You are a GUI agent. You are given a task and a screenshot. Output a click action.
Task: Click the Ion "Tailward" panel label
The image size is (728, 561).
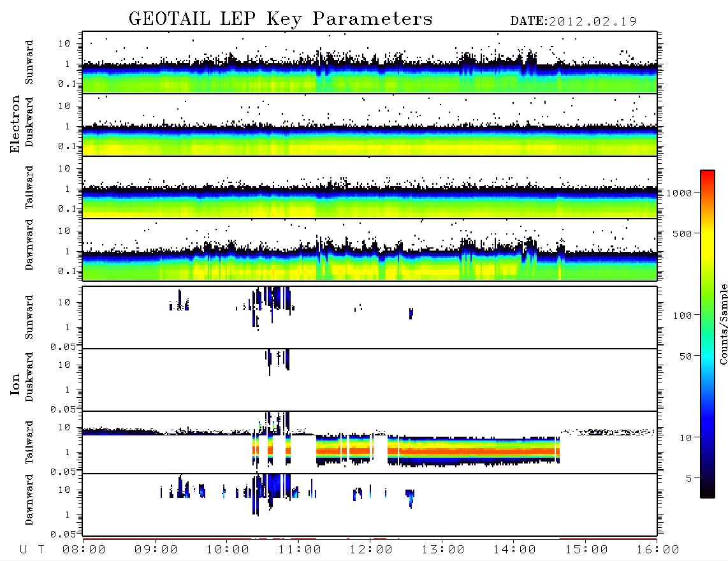tap(29, 442)
